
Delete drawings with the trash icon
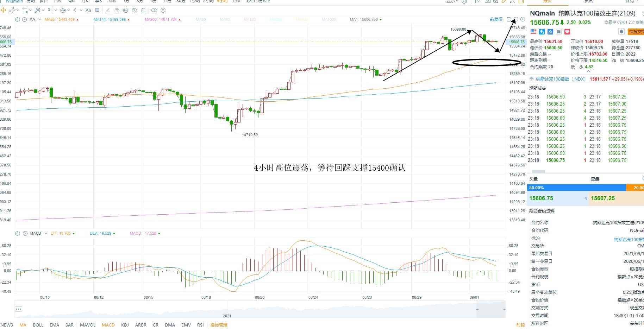(x=143, y=10)
